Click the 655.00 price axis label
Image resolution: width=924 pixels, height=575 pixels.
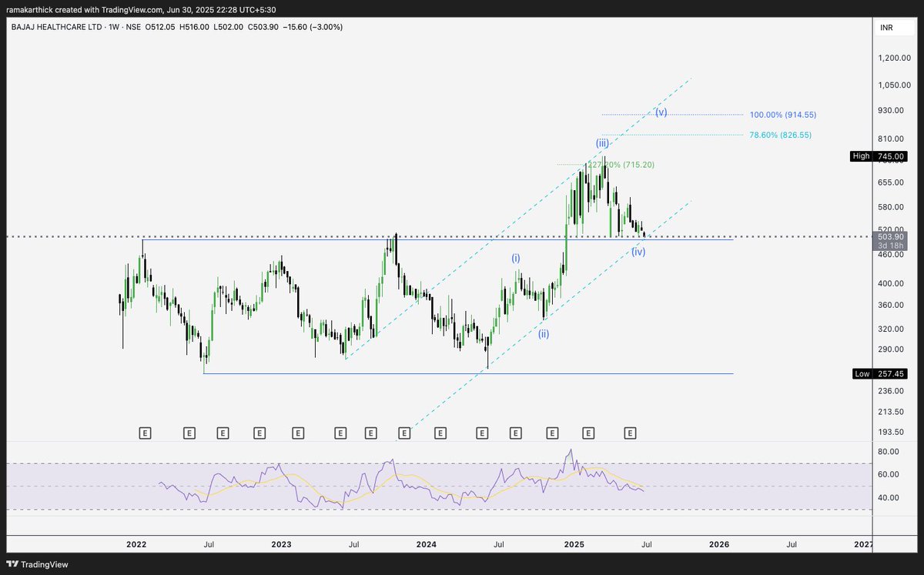coord(891,182)
